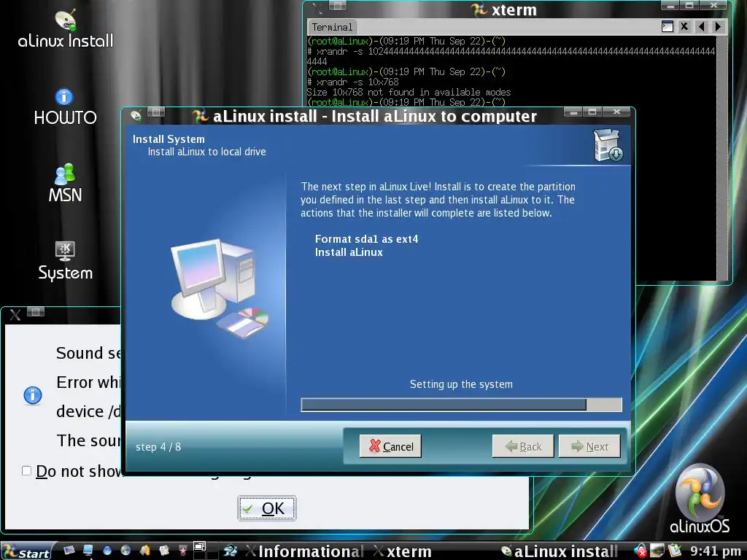Click the first quick-launch picture icon in taskbar
747x560 pixels.
(x=69, y=551)
